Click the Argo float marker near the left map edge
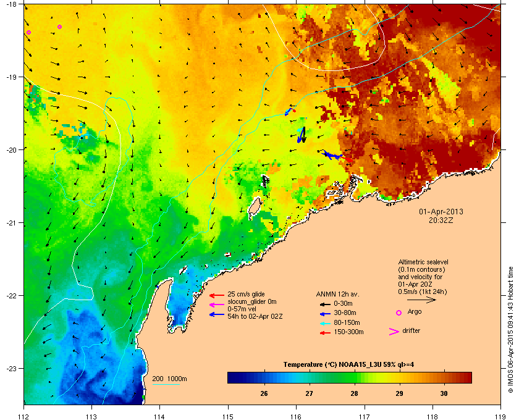Viewport: 519px width, 420px height. (x=29, y=33)
